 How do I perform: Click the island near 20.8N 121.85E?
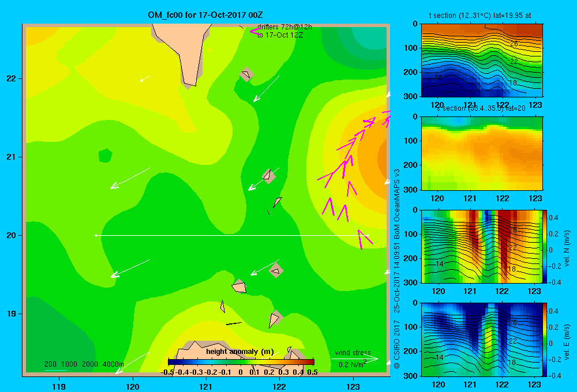pyautogui.click(x=269, y=176)
